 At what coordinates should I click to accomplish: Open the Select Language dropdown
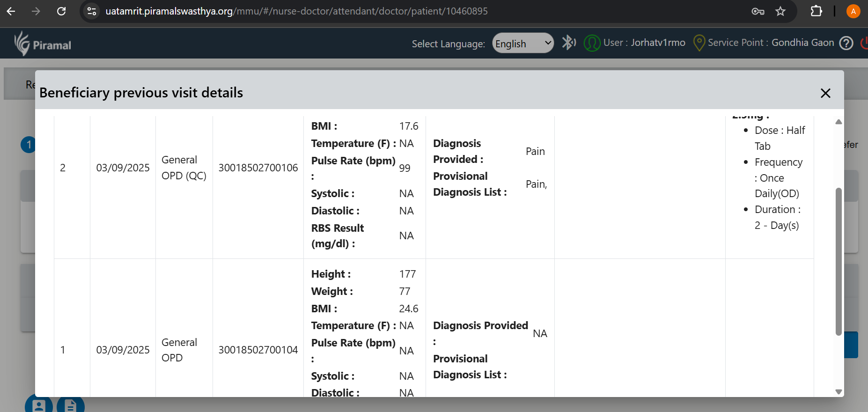(x=522, y=44)
